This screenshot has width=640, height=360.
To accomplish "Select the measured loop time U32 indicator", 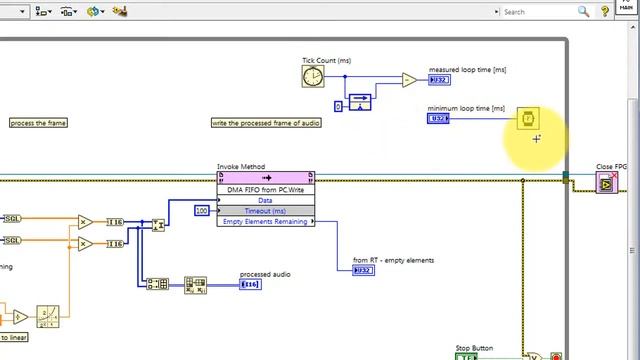I will pyautogui.click(x=440, y=80).
